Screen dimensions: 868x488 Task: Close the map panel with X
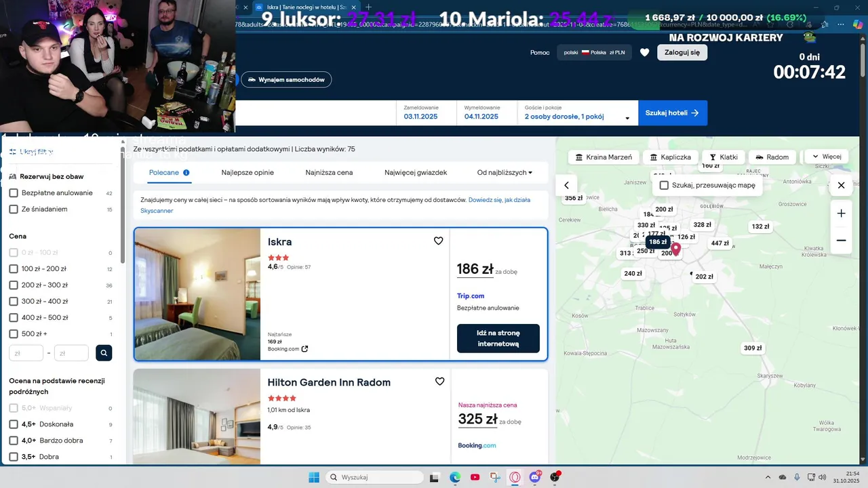coord(841,185)
